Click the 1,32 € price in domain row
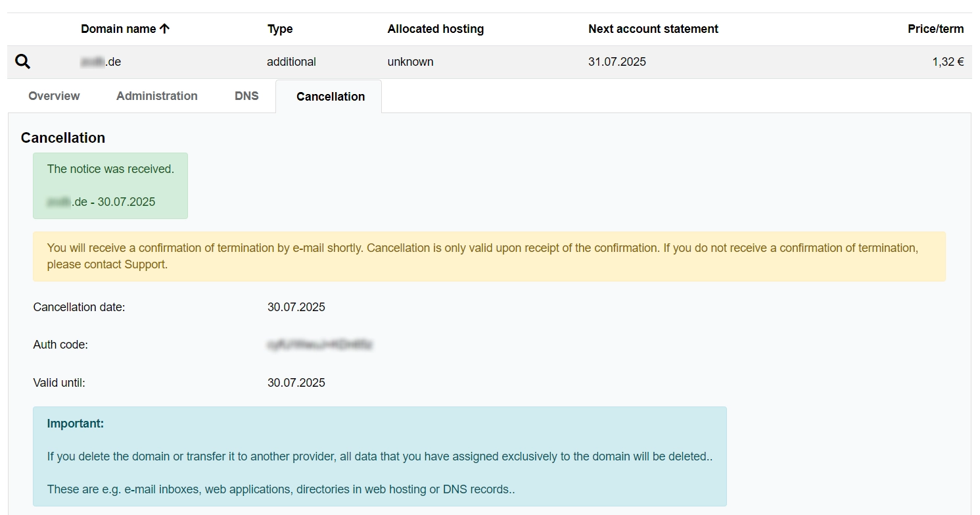The height and width of the screenshot is (515, 980). point(947,62)
